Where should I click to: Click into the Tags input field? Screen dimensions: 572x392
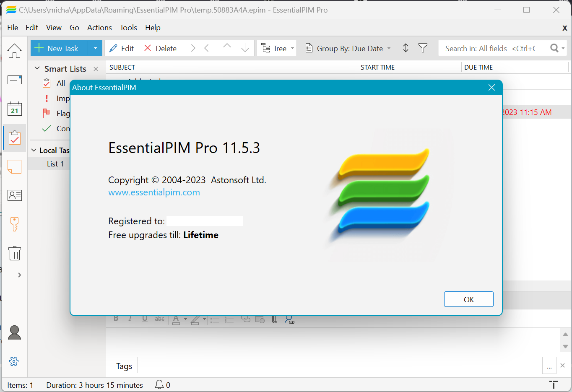click(340, 365)
